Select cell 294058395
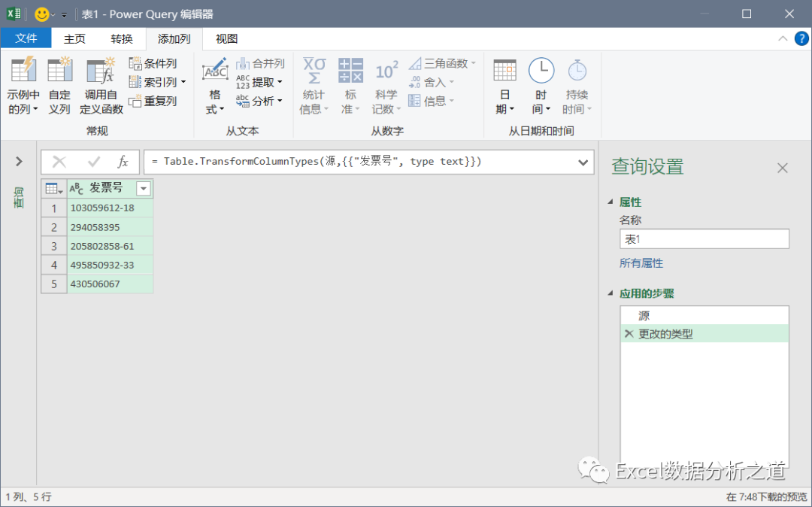 [x=111, y=227]
